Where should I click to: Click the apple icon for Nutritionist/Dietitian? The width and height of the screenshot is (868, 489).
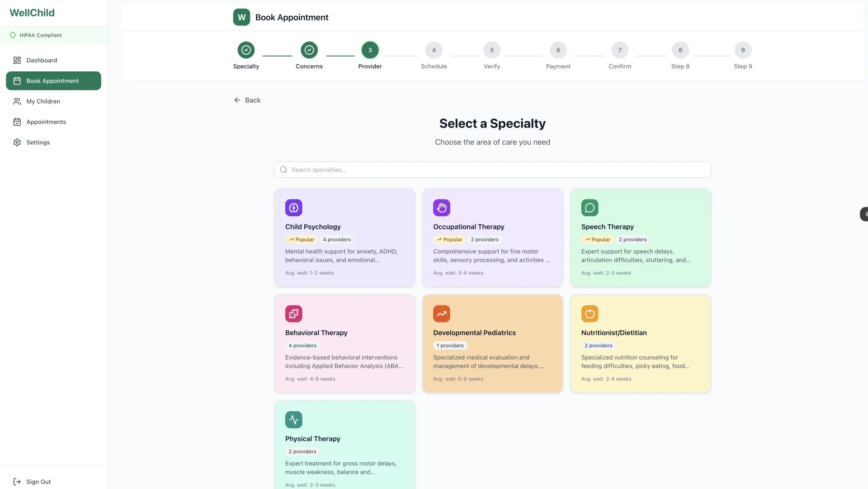[x=590, y=313]
